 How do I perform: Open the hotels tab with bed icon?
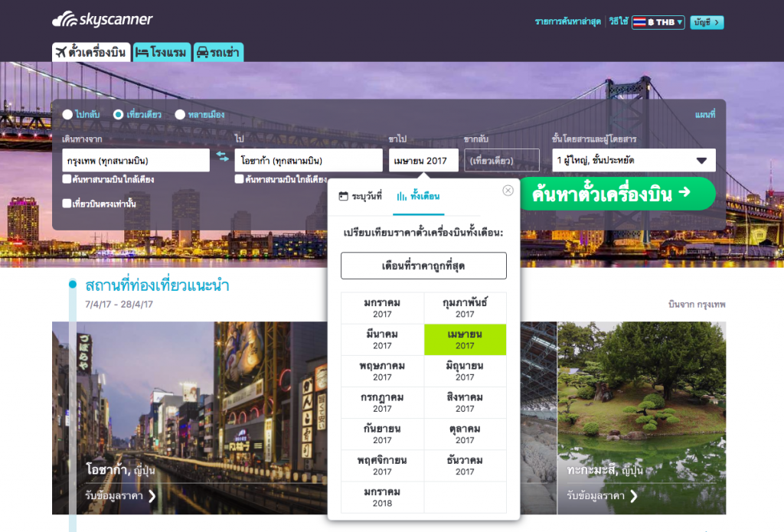(161, 52)
